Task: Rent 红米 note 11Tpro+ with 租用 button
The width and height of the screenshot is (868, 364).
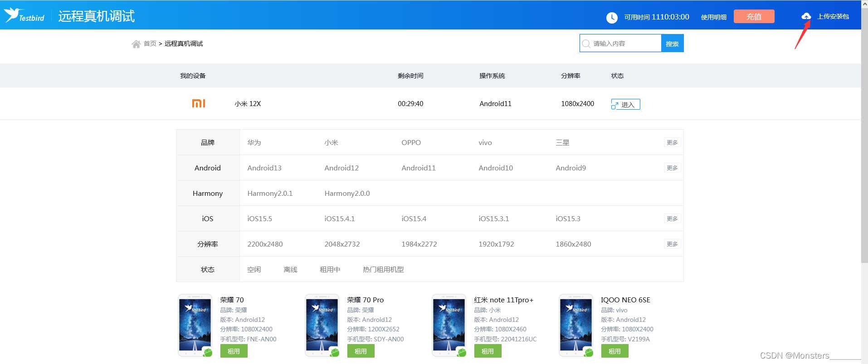Action: click(488, 351)
